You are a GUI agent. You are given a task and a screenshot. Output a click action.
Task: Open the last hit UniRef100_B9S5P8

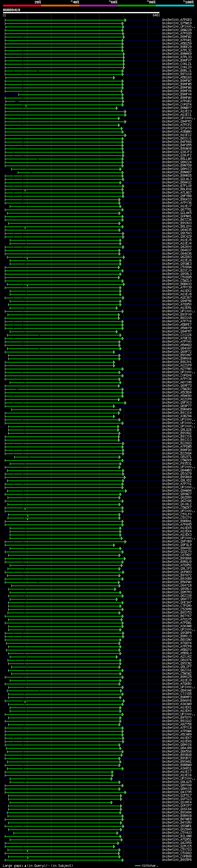coord(177,860)
